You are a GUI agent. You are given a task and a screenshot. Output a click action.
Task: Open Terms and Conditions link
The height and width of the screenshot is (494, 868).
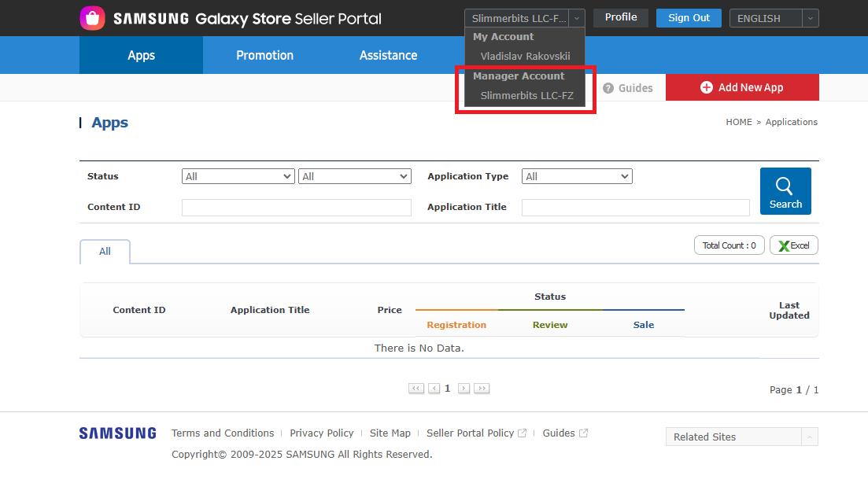pyautogui.click(x=223, y=433)
